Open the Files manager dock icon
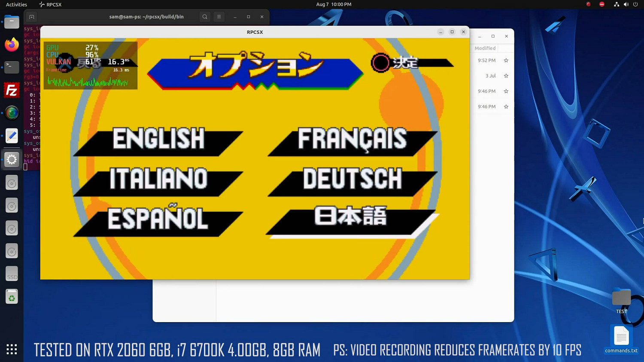644x362 pixels. [x=12, y=22]
